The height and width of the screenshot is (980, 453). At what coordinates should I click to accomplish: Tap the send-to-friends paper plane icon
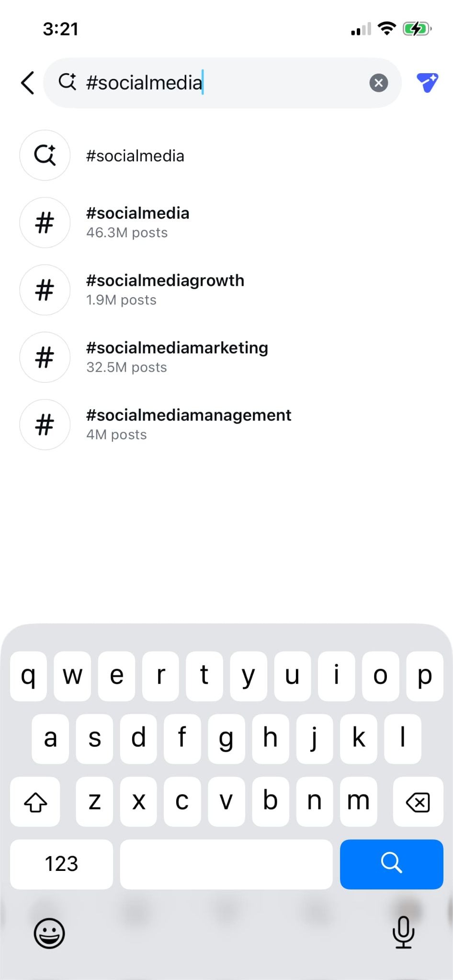(427, 82)
